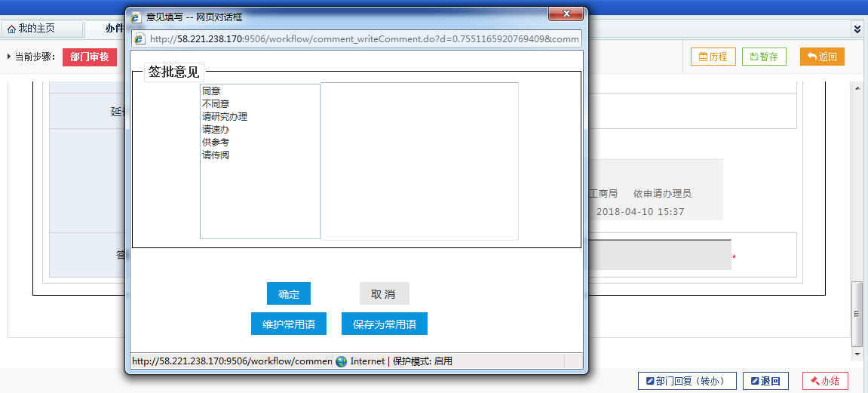Click the hammer icon on 办结
Image resolution: width=868 pixels, height=393 pixels.
click(815, 381)
